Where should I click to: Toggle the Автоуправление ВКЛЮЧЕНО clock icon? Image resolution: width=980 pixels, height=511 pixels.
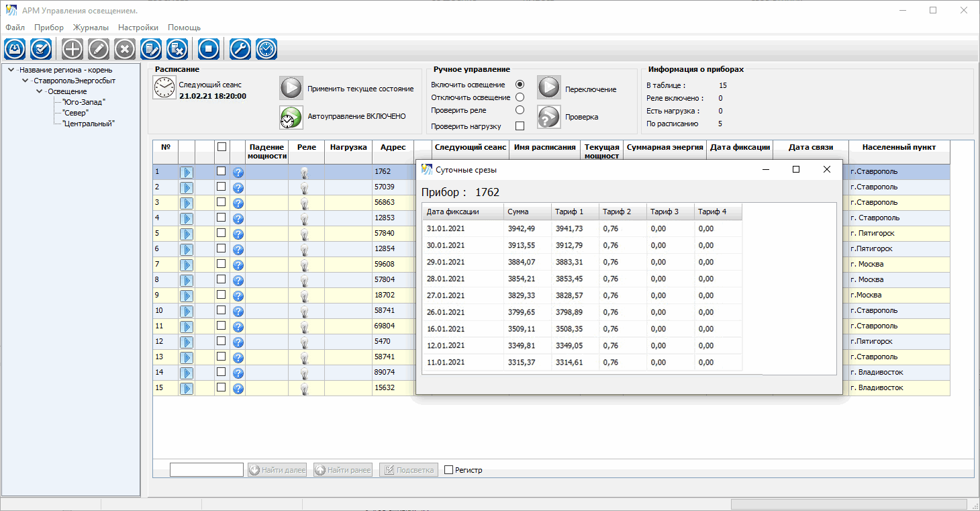tap(291, 117)
